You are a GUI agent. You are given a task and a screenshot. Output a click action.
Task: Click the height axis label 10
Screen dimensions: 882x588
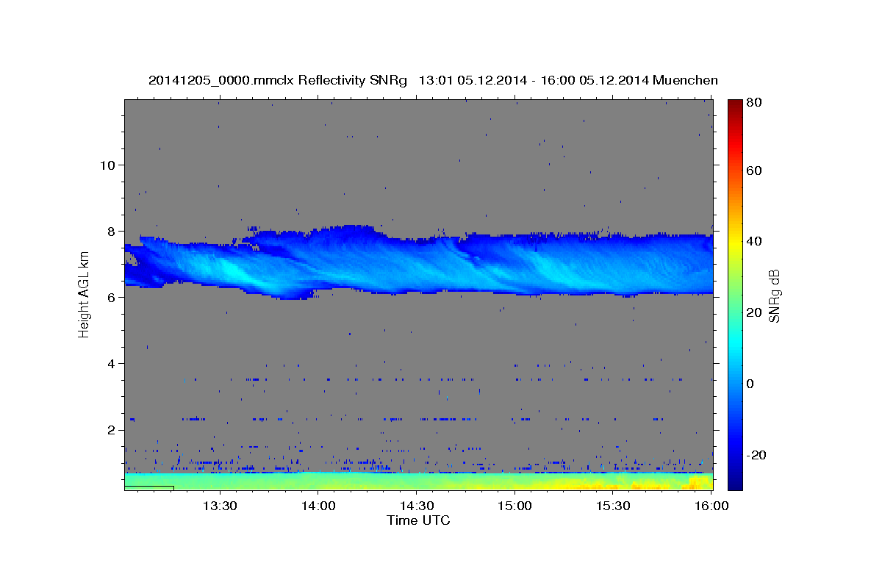coord(107,165)
